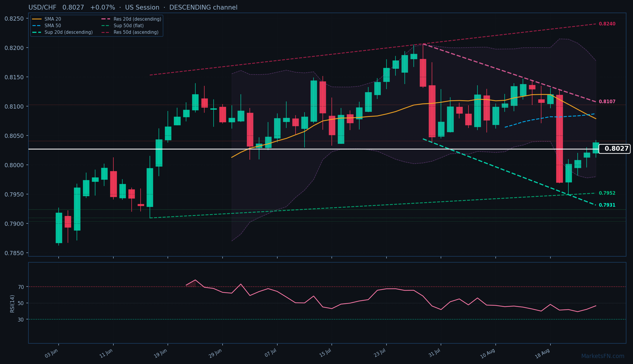Screen dimensions: 633x364
Task: Click the 19 Jun date tick label
Action: coord(161,354)
